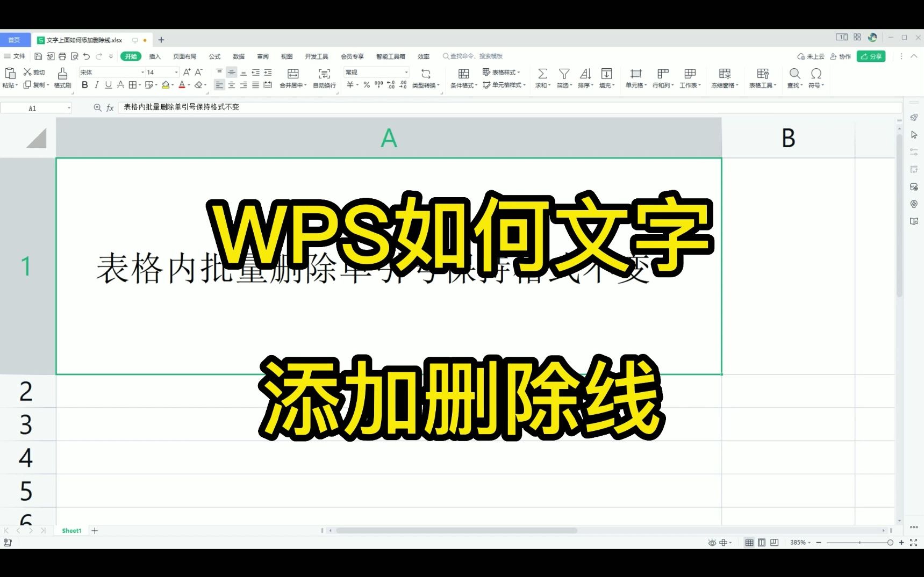Expand the quick access toolbar customize arrow
Image resolution: width=924 pixels, height=577 pixels.
click(x=111, y=56)
